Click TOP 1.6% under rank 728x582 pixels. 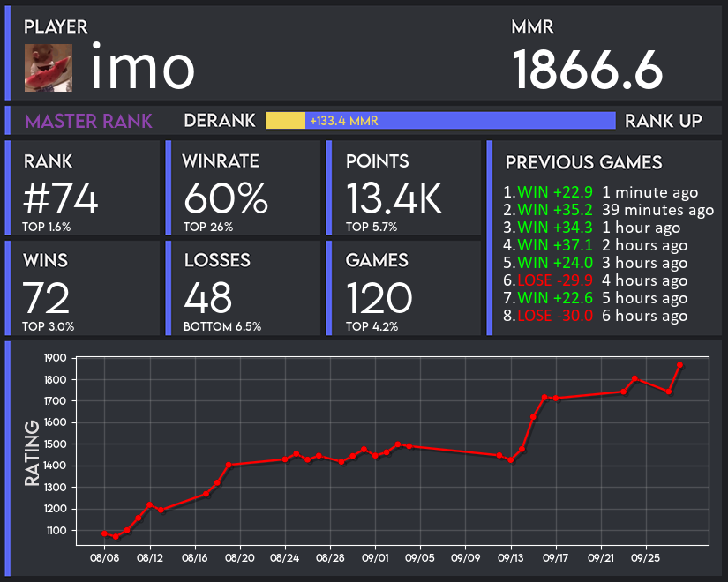[47, 227]
